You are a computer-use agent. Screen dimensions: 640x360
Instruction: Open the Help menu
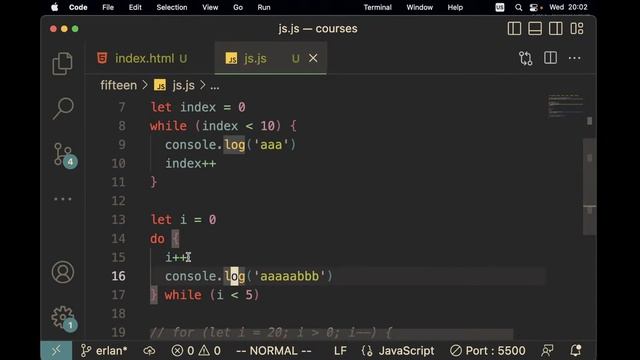click(455, 7)
